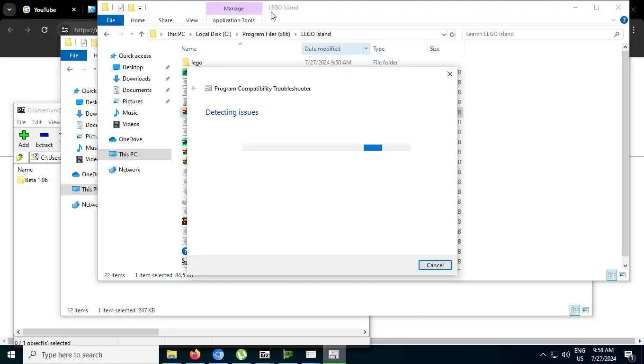The image size is (644, 364).
Task: Click 7-Zip up-folder icon
Action: click(x=20, y=157)
